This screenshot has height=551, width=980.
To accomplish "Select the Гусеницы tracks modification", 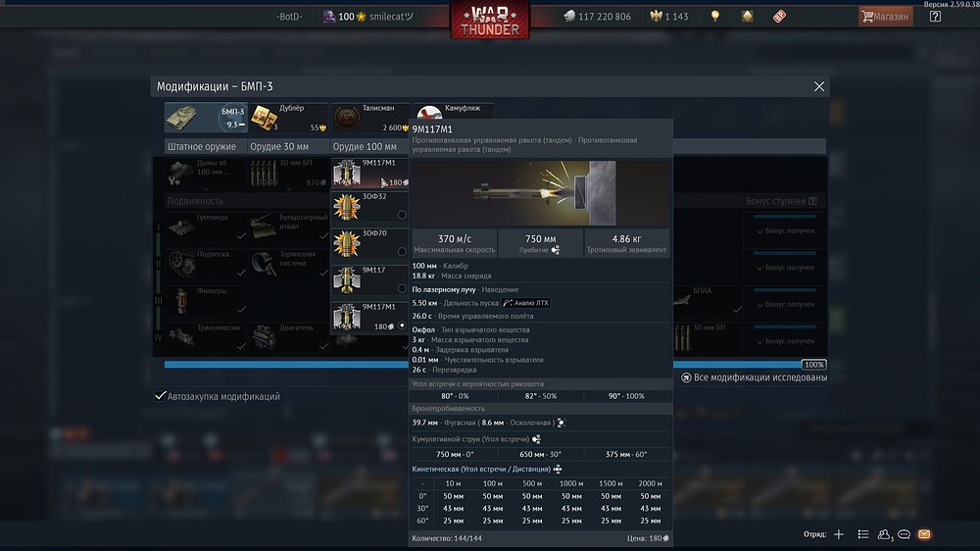I will 206,227.
